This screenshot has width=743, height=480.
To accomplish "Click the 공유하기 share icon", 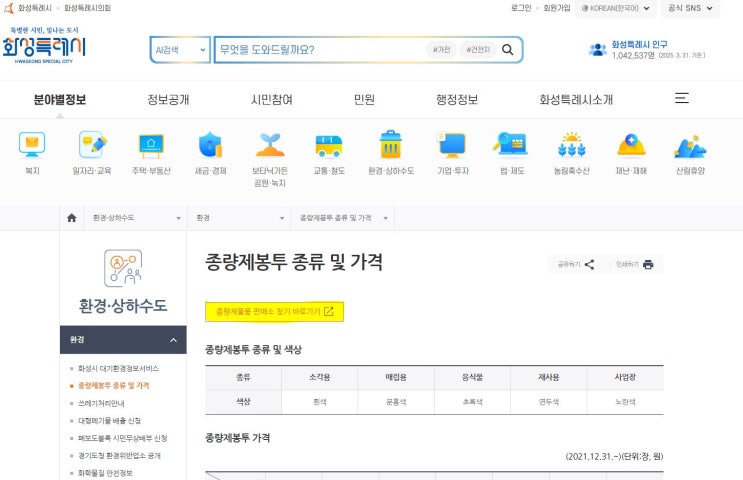I will click(589, 264).
